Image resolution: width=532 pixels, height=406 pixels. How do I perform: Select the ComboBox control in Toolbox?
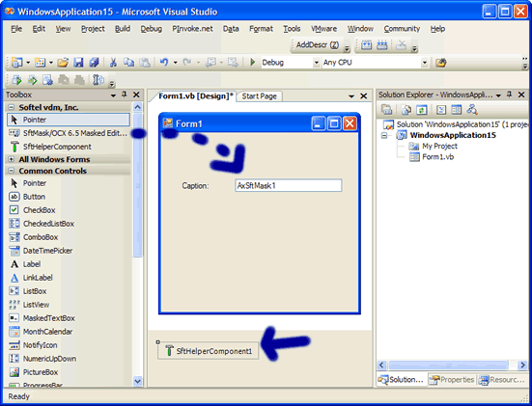point(68,237)
